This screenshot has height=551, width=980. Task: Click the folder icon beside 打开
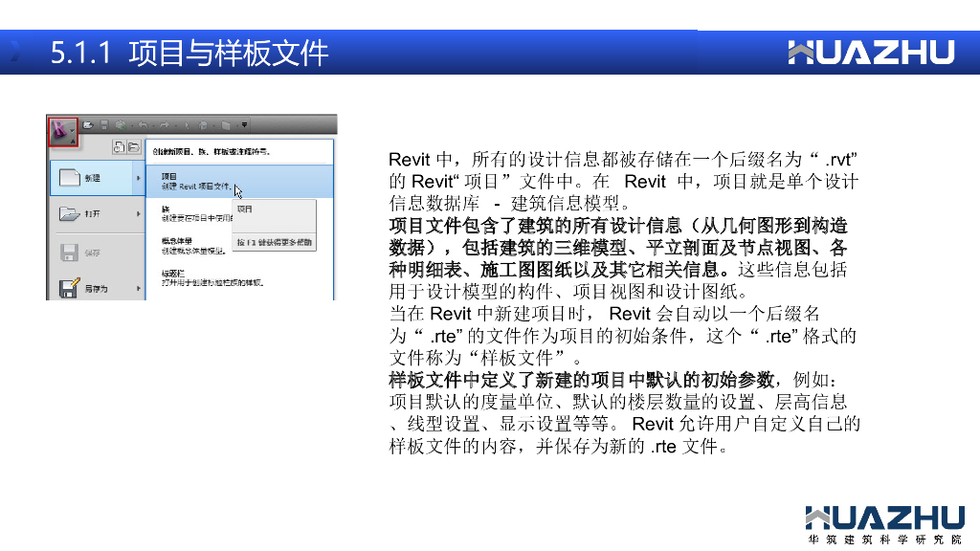click(x=69, y=213)
